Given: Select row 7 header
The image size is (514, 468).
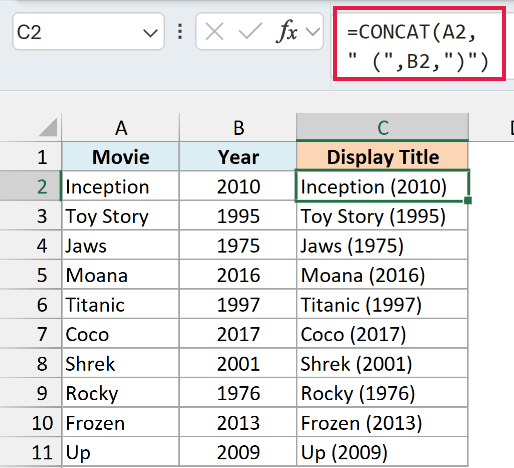Looking at the screenshot, I should pos(31,334).
